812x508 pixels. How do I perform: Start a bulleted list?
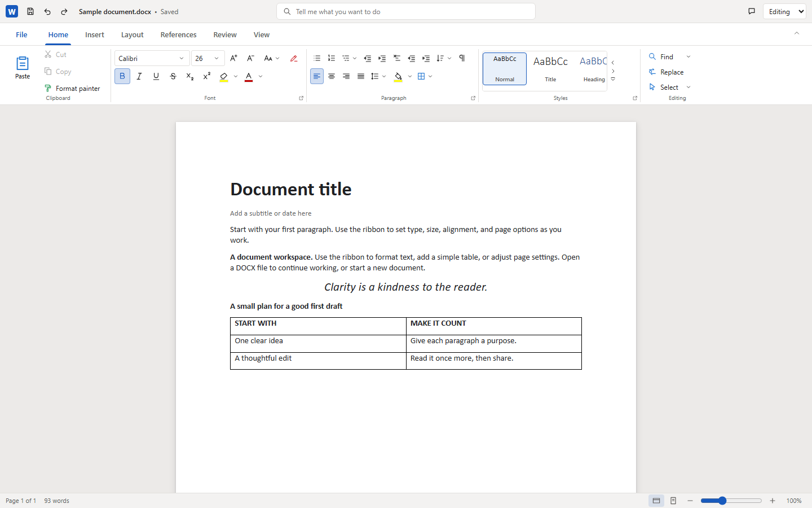[x=317, y=58]
